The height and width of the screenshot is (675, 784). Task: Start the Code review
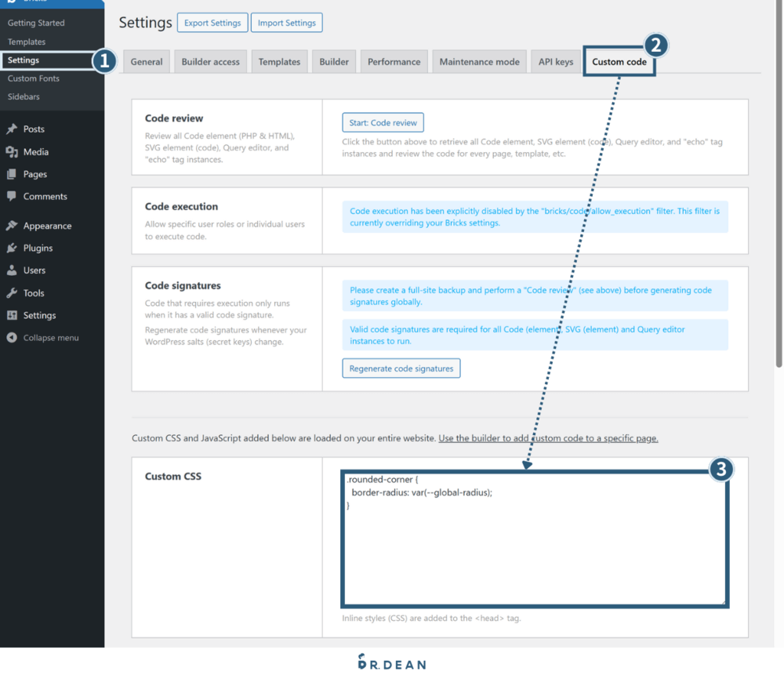tap(383, 122)
